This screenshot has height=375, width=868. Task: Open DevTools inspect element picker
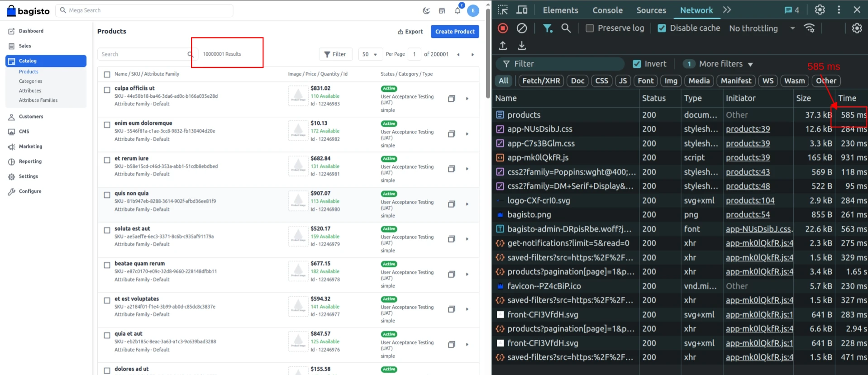[503, 10]
